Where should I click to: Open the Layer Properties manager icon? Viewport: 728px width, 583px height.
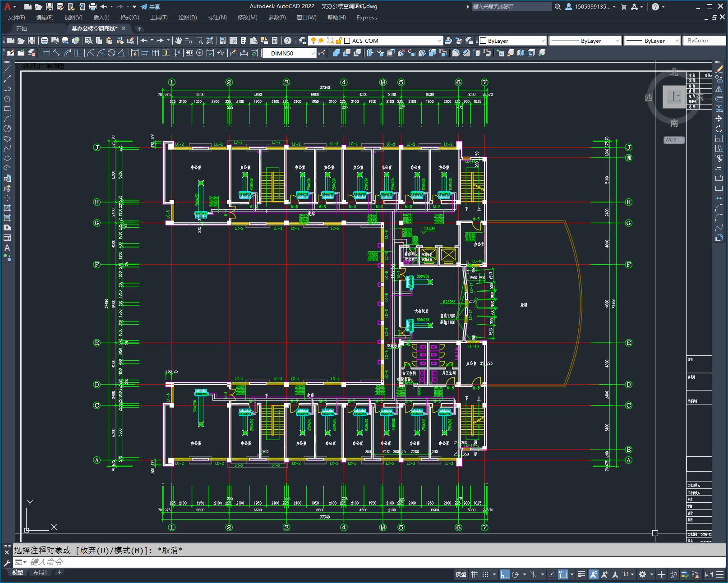point(303,41)
